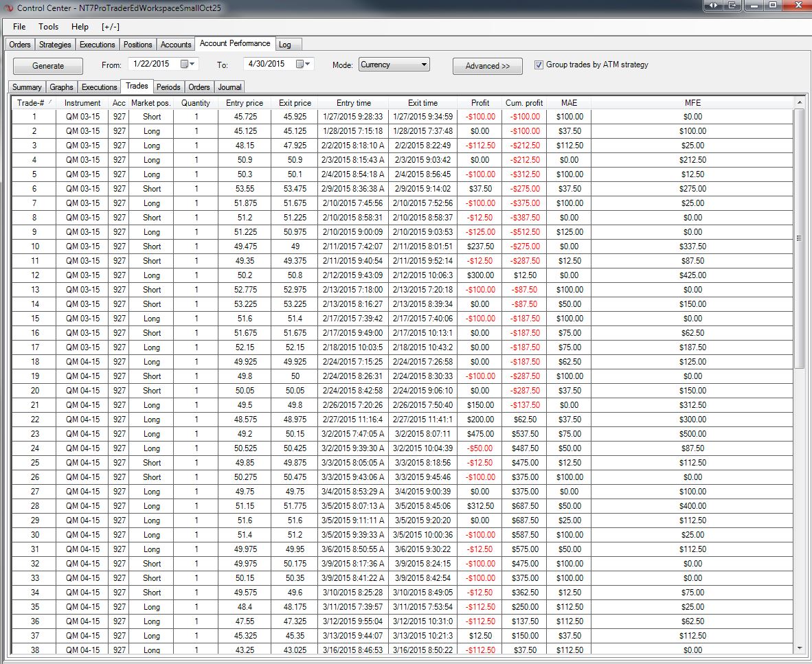Click the To date field 4/30/2015
The image size is (812, 664).
(x=279, y=64)
